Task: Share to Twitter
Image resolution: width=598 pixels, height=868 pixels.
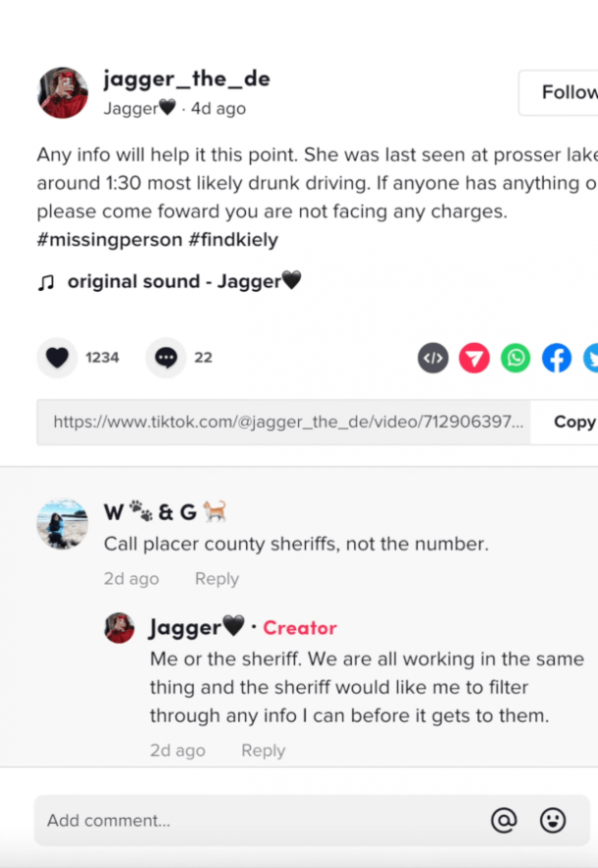Action: coord(591,359)
